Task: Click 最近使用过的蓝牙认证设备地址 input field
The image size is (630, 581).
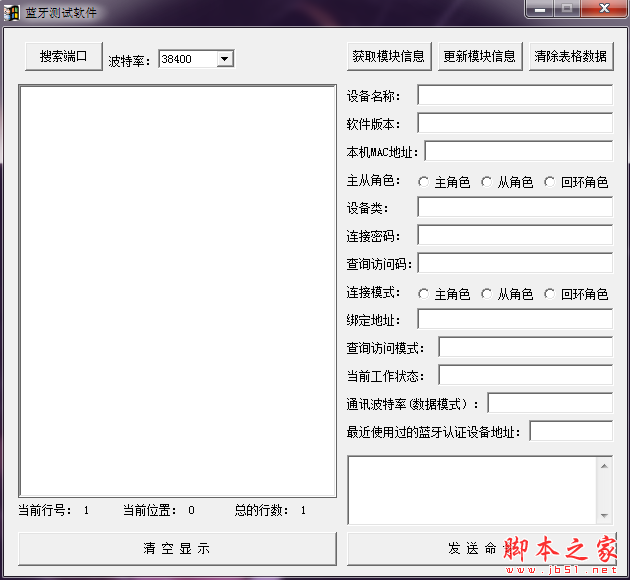Action: (x=571, y=431)
